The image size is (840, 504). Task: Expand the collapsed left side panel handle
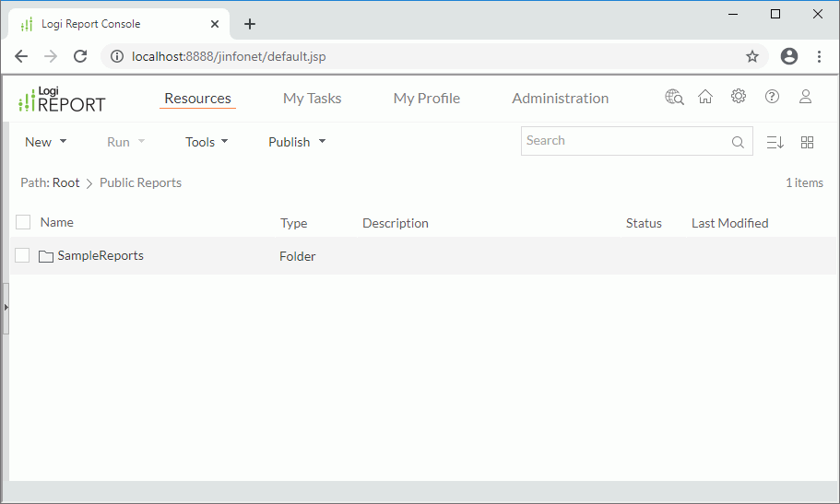click(6, 306)
